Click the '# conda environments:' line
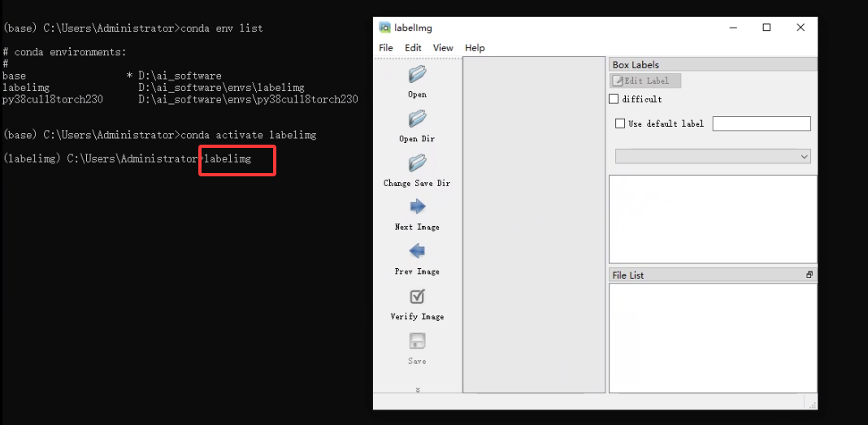Viewport: 868px width, 425px height. click(x=64, y=52)
